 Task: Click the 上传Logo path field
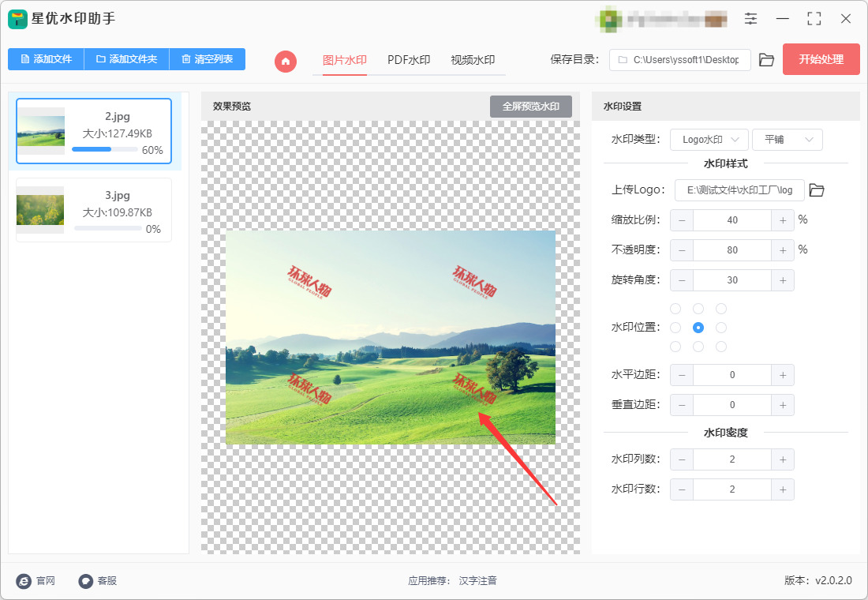point(739,190)
